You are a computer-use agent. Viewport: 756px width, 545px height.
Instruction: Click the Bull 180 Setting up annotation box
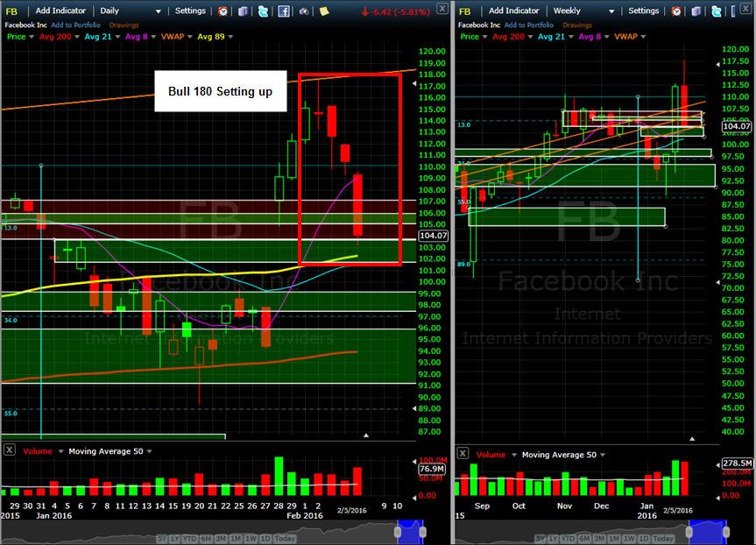tap(221, 91)
